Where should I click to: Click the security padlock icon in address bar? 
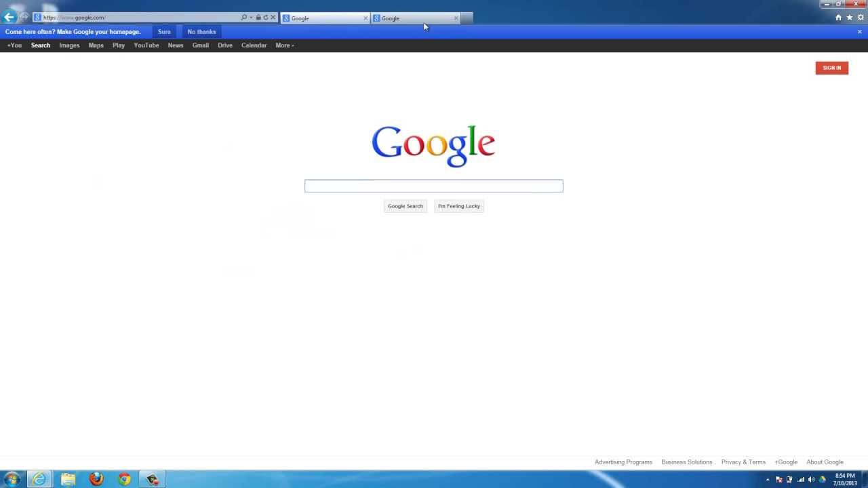point(258,18)
